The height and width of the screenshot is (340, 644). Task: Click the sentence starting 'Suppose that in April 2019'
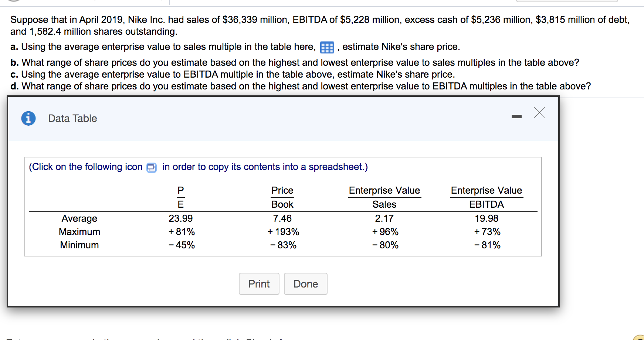[x=320, y=25]
